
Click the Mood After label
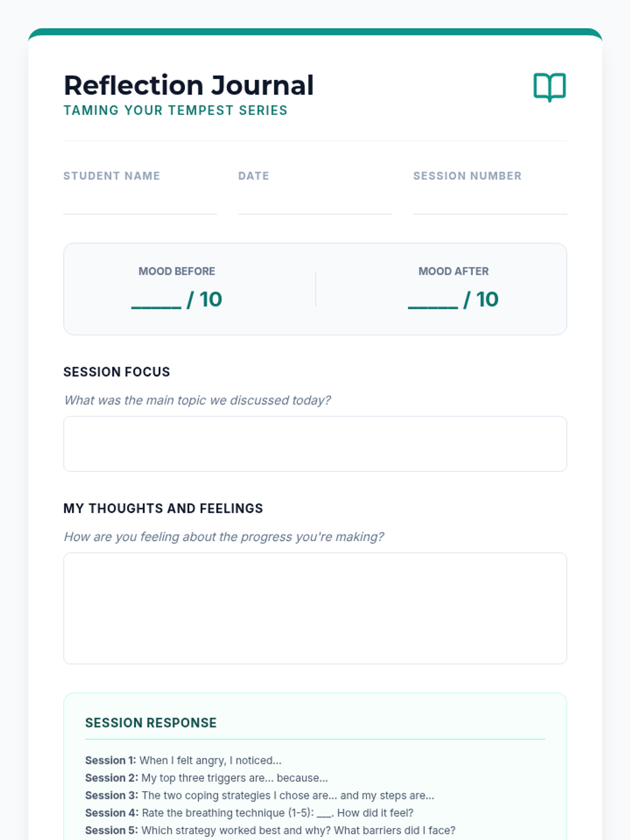click(453, 271)
